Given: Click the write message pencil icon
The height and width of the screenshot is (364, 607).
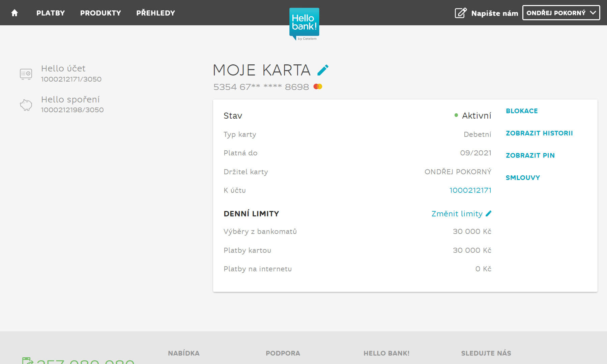Looking at the screenshot, I should pyautogui.click(x=461, y=13).
